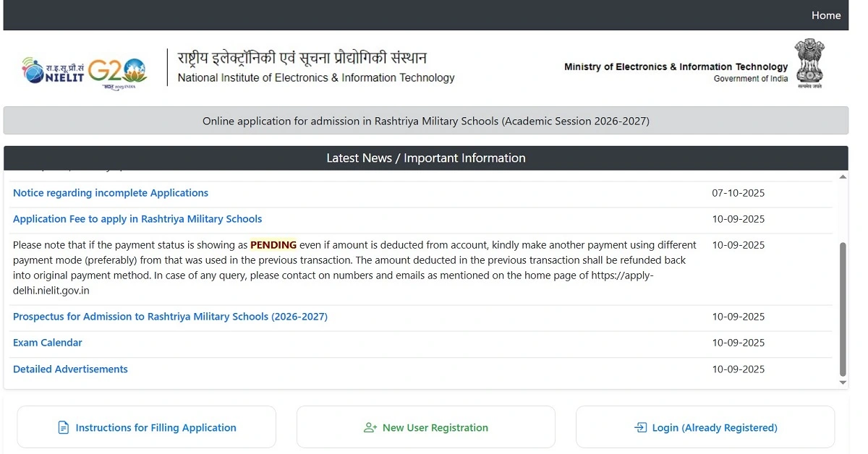
Task: Click the scrollbar up arrow in news list
Action: click(x=842, y=176)
